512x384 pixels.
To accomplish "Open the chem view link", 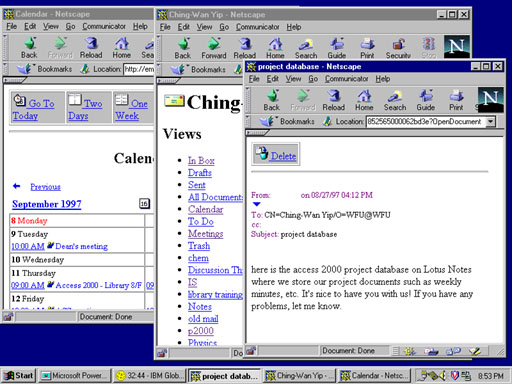I will click(x=198, y=258).
